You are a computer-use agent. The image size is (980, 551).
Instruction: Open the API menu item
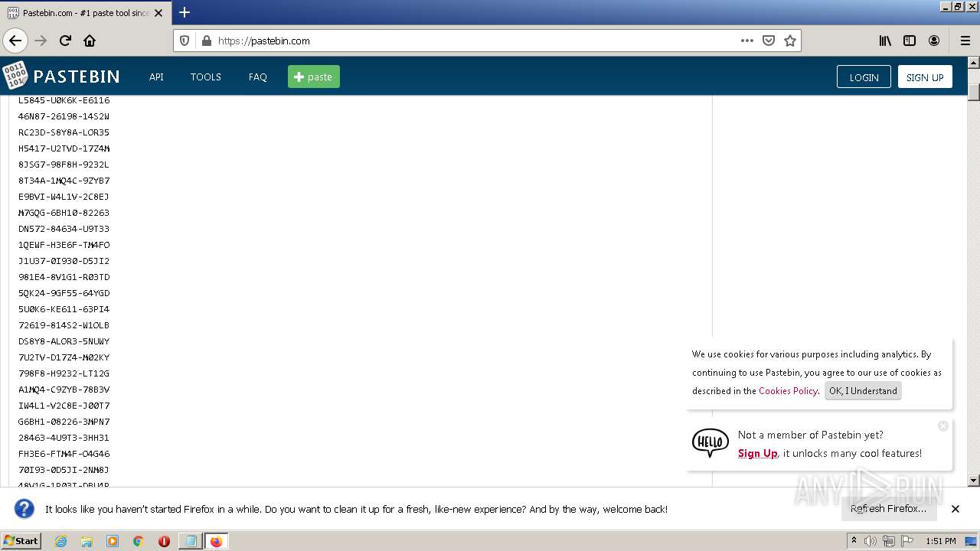[x=156, y=77]
